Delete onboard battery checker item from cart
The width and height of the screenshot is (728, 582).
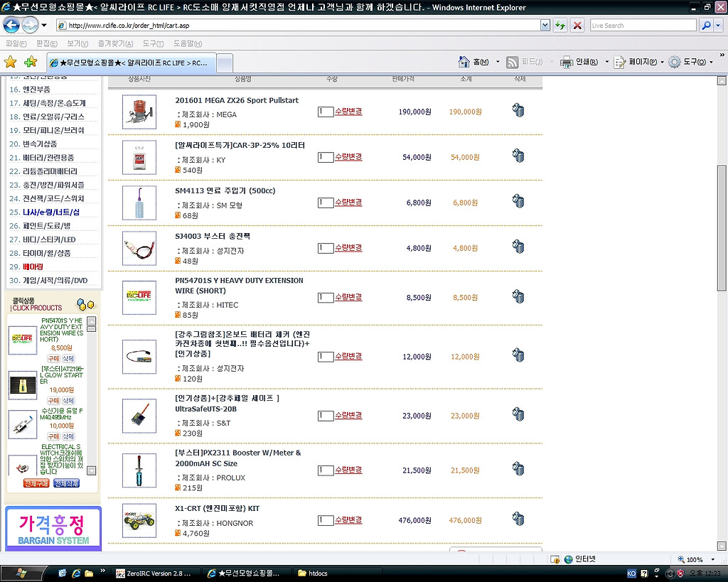pos(518,355)
